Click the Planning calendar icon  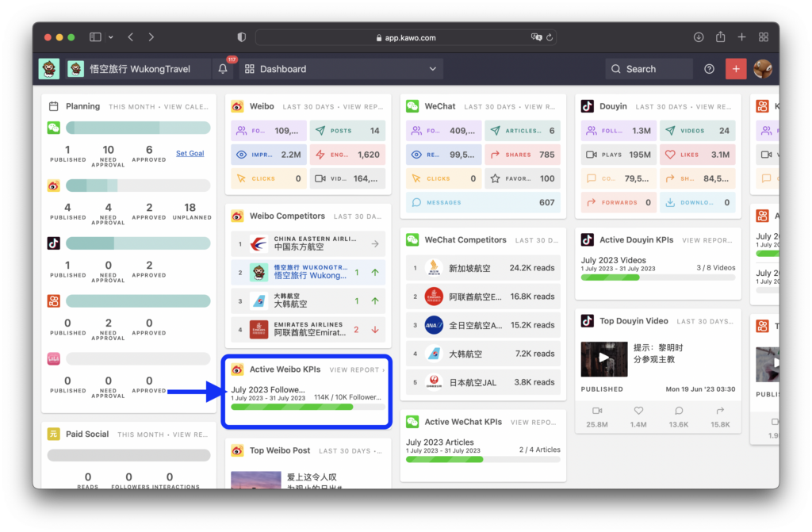[53, 106]
